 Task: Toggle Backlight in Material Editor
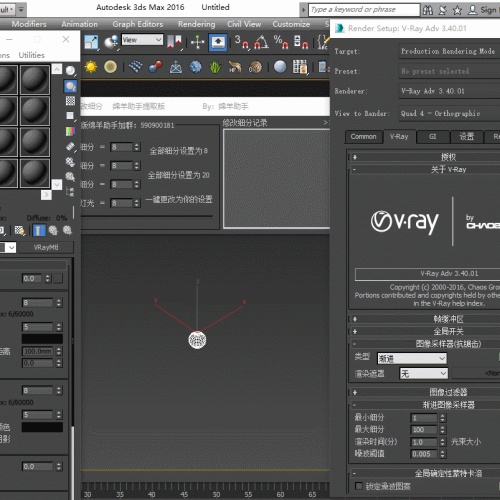[x=70, y=86]
